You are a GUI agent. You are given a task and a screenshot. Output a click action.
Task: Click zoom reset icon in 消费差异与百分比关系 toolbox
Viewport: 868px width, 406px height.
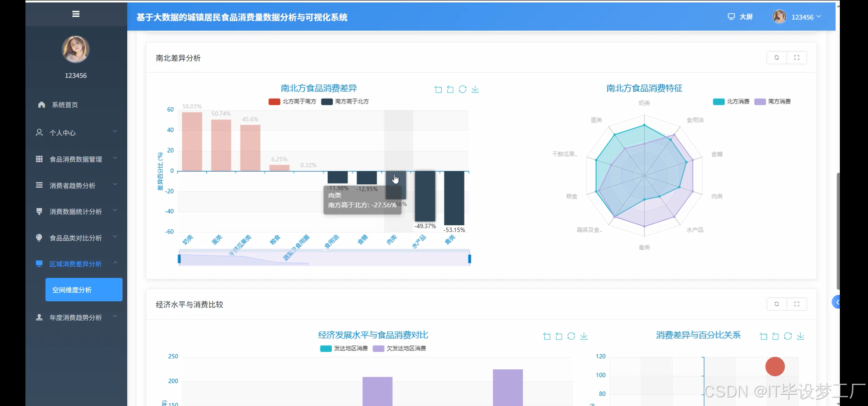(x=776, y=336)
